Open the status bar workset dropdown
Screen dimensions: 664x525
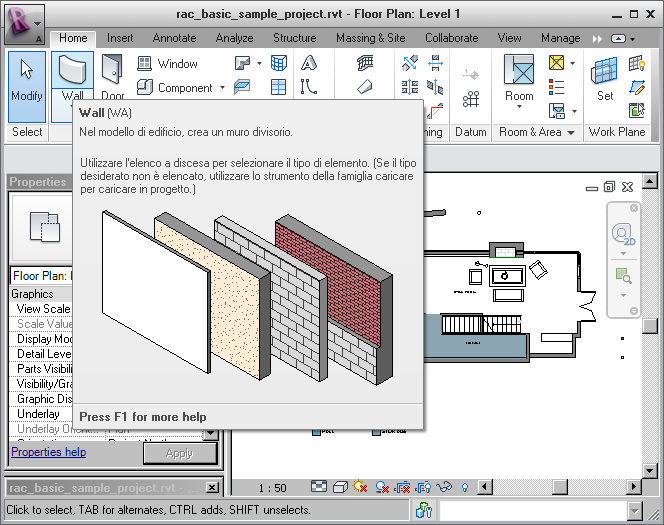634,511
